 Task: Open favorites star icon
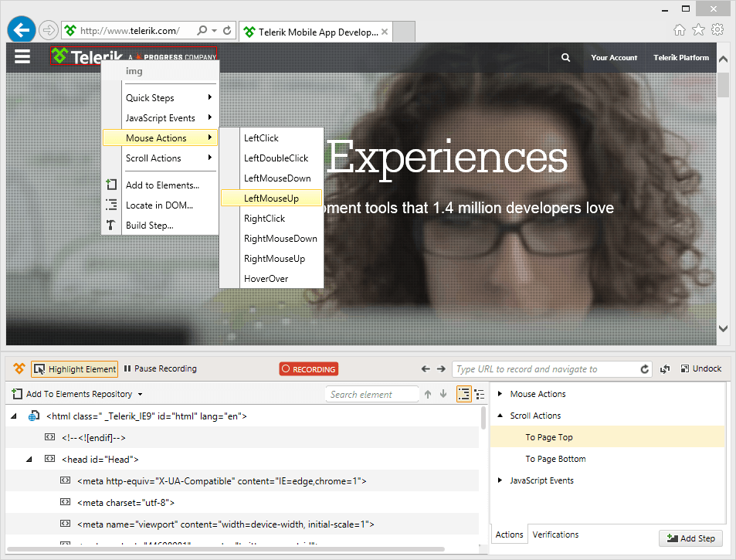pos(698,30)
